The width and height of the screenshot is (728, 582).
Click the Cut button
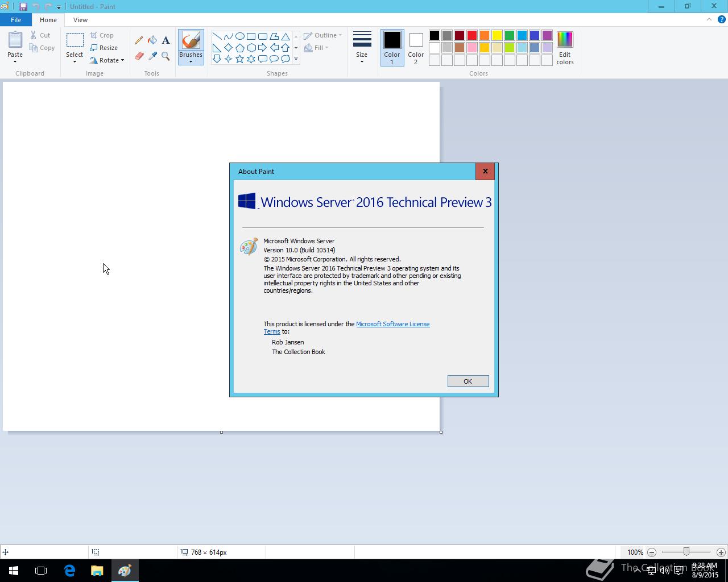pyautogui.click(x=40, y=35)
